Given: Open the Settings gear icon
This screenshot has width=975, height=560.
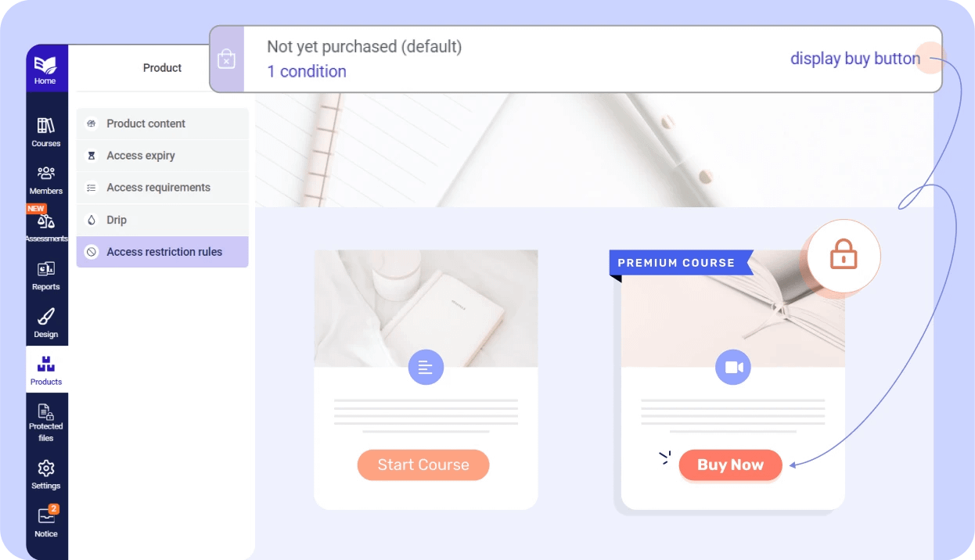Looking at the screenshot, I should pos(46,469).
